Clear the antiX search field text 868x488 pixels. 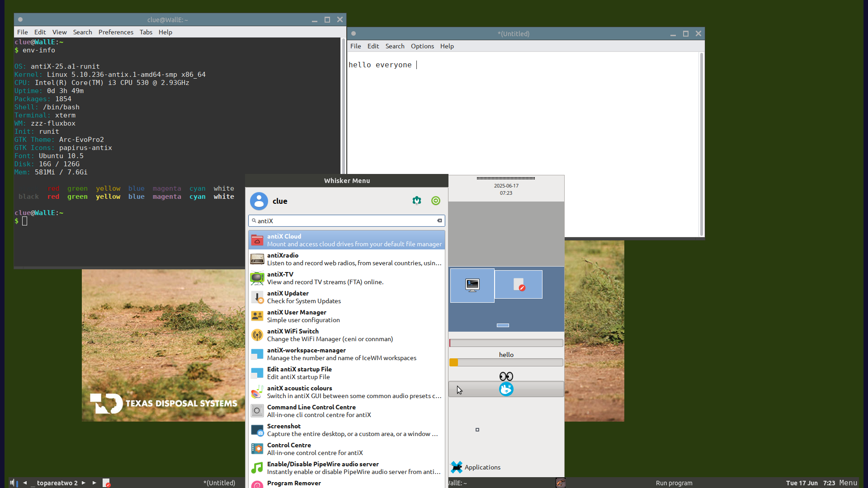point(439,221)
